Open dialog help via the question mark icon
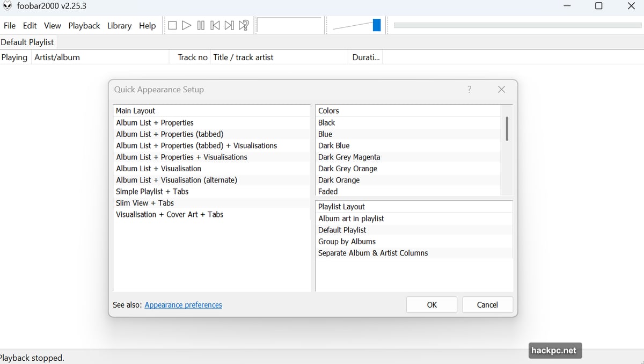This screenshot has height=364, width=644. tap(470, 89)
